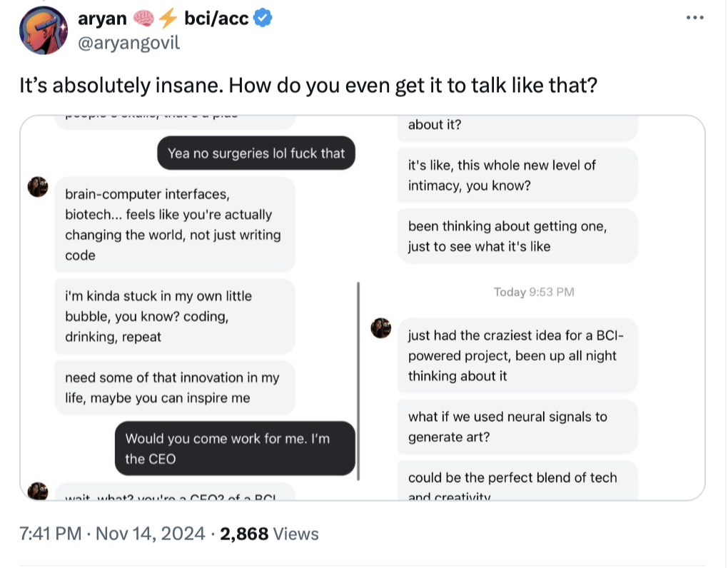Select the "Would you come work for me" bubble

(x=235, y=448)
